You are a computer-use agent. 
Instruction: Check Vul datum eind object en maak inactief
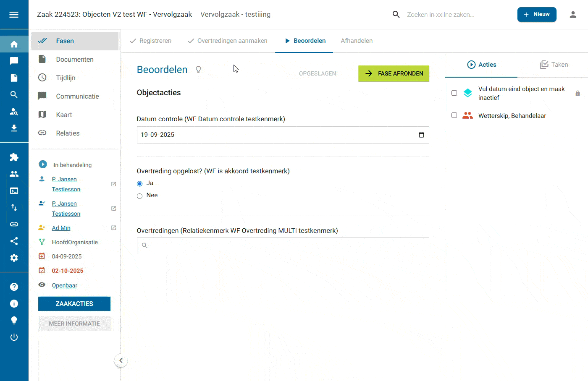point(454,93)
